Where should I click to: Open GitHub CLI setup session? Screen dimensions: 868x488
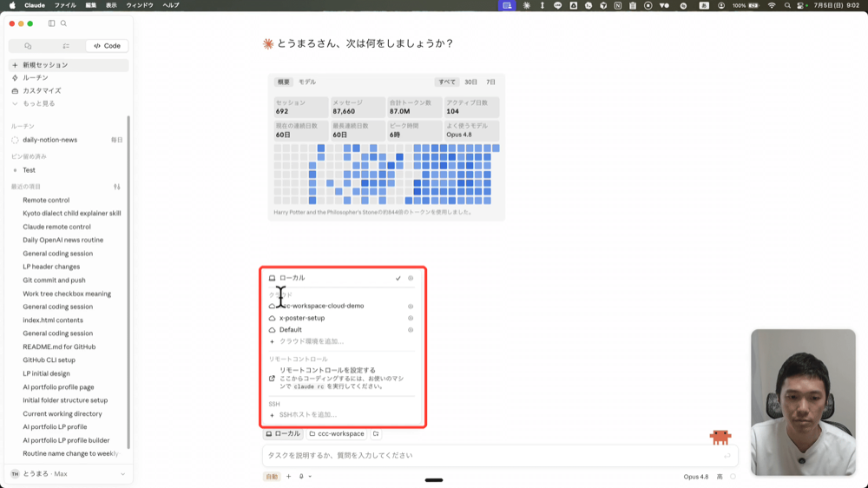click(49, 360)
